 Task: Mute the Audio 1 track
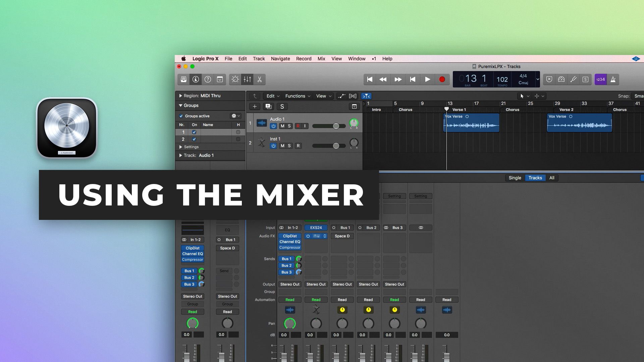click(x=282, y=126)
